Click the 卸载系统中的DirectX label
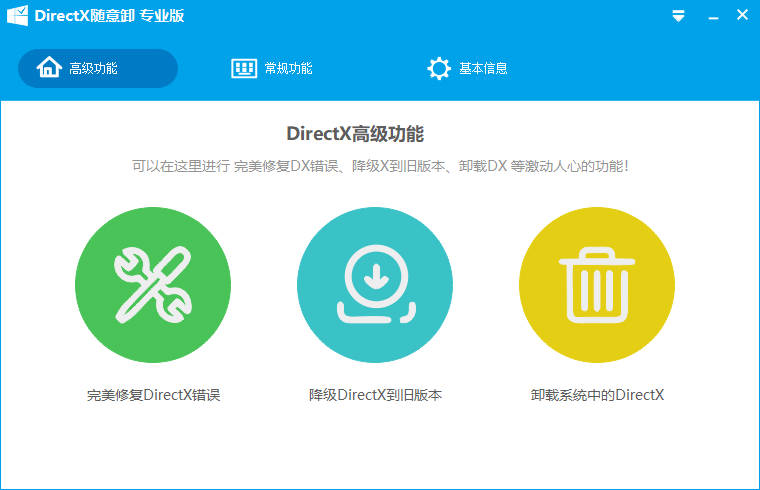Image resolution: width=760 pixels, height=490 pixels. [597, 395]
